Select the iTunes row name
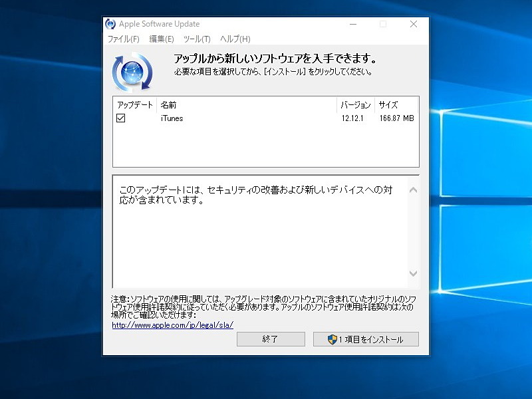Screen dimensions: 532x399 click(x=172, y=118)
